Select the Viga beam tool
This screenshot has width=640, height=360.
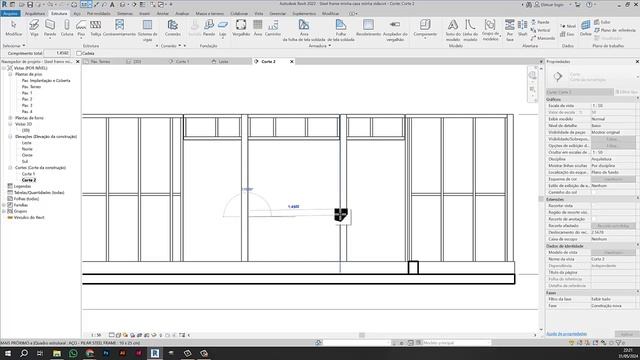click(34, 28)
